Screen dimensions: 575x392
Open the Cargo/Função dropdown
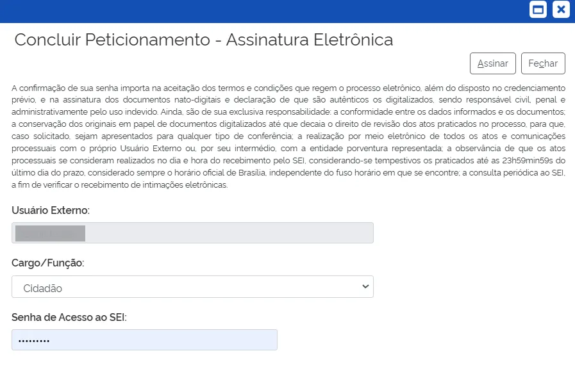tap(192, 287)
